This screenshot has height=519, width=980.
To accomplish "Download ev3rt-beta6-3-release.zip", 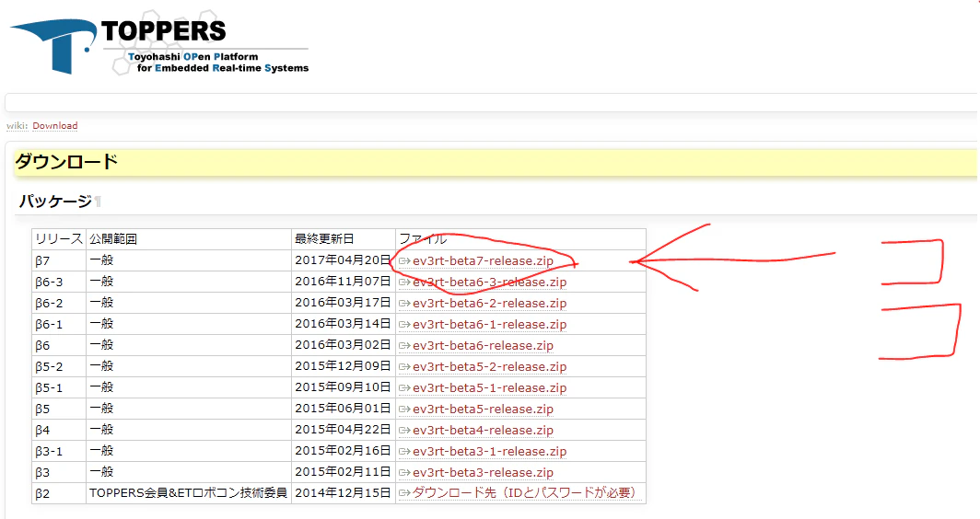I will (489, 283).
